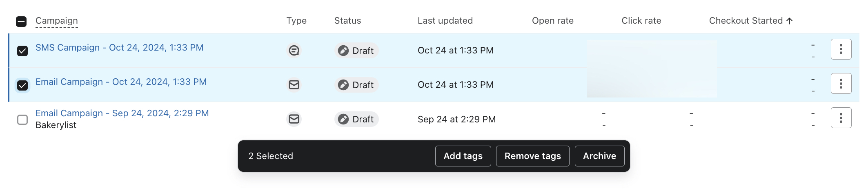Toggle the select-all checkbox in the header
The width and height of the screenshot is (868, 195).
coord(21,22)
